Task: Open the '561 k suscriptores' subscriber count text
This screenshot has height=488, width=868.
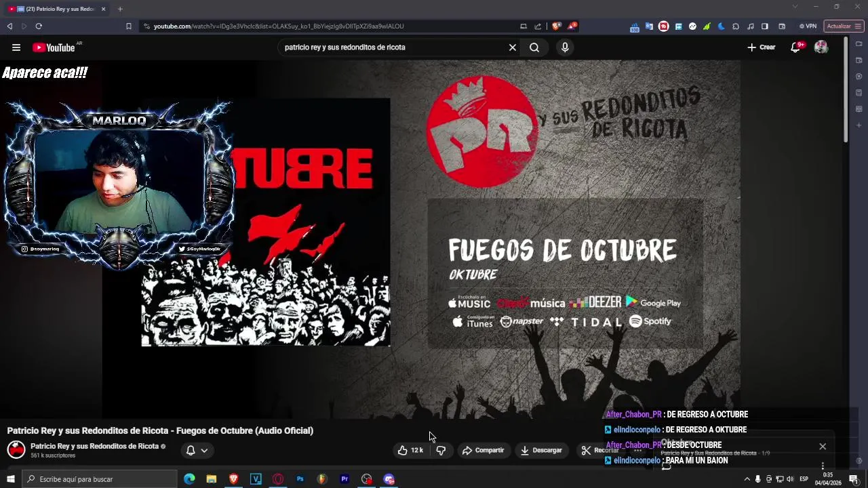Action: [53, 455]
